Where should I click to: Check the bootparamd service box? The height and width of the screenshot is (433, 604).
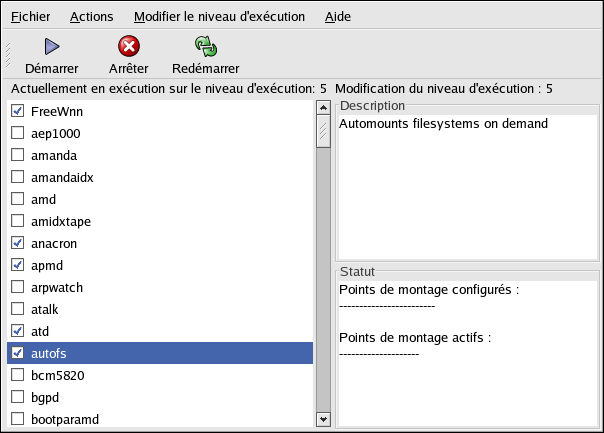point(18,419)
